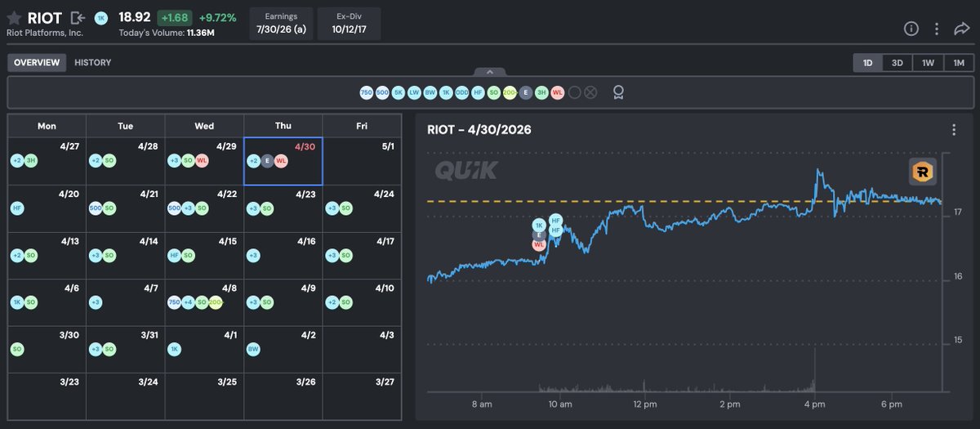Toggle the 750 filter badge
The height and width of the screenshot is (429, 980).
367,92
